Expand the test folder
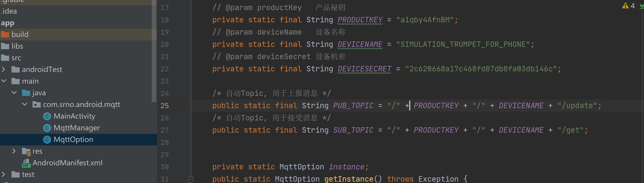Viewport: 644px width, 183px height. point(4,174)
